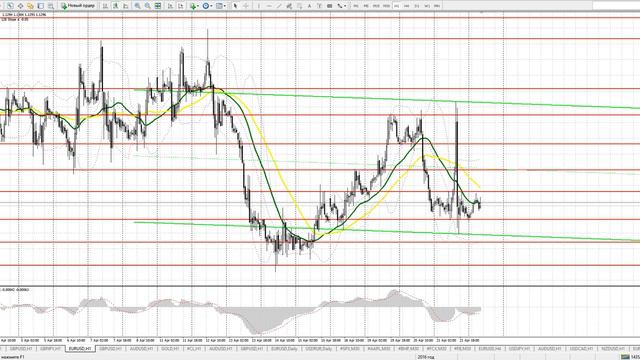
Task: Select the Fibonacci retracement tool
Action: (300, 6)
